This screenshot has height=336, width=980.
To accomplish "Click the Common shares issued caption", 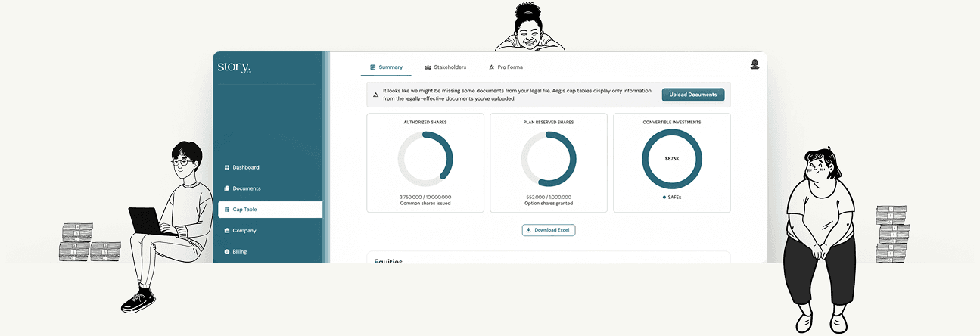I will (425, 204).
